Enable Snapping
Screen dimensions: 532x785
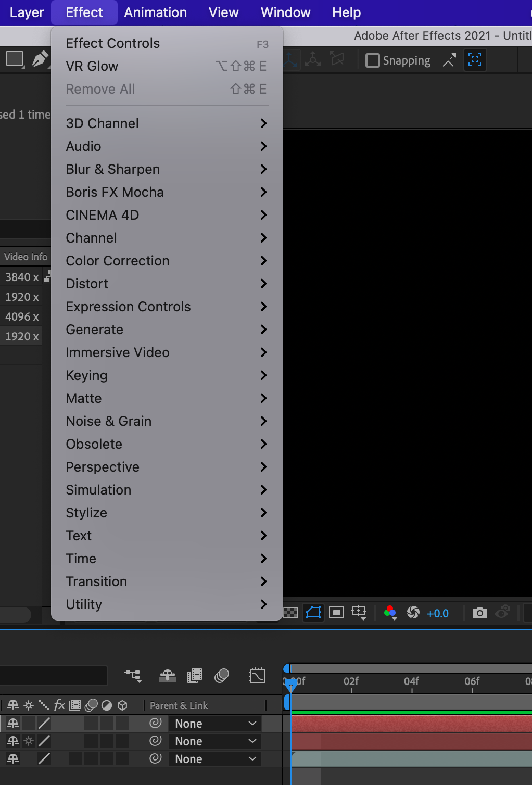(x=373, y=60)
